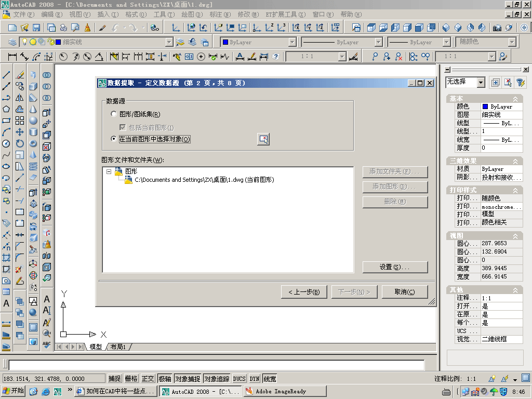Open the linetype ByLayer dropdown
Screen dimensions: 532x399
pyautogui.click(x=378, y=42)
